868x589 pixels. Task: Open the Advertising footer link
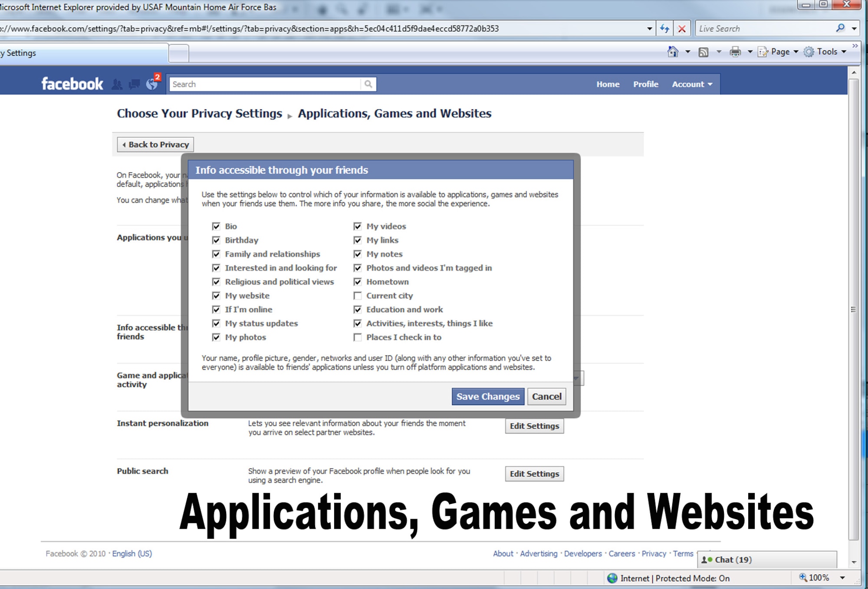point(539,553)
